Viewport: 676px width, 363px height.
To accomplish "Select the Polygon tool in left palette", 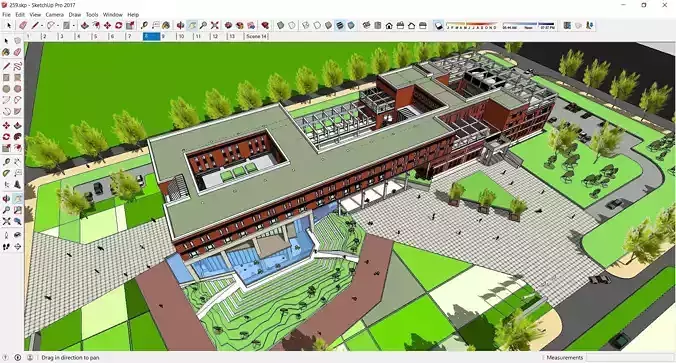I will (17, 89).
